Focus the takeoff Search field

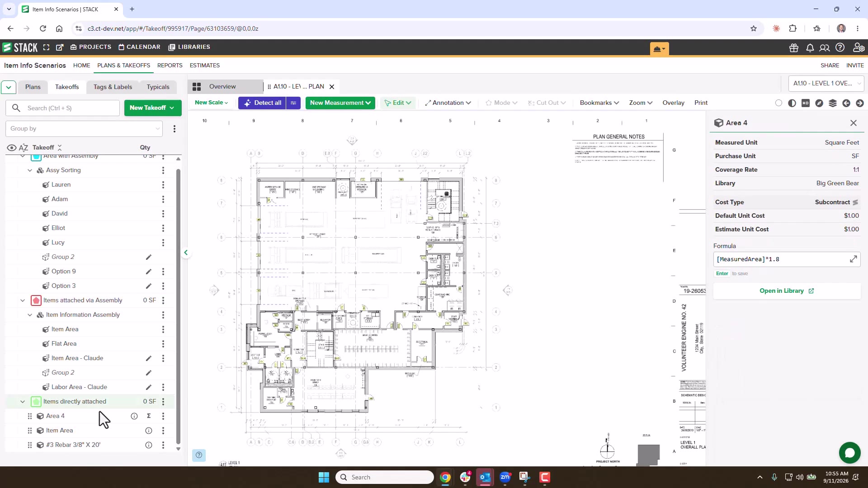coord(62,108)
